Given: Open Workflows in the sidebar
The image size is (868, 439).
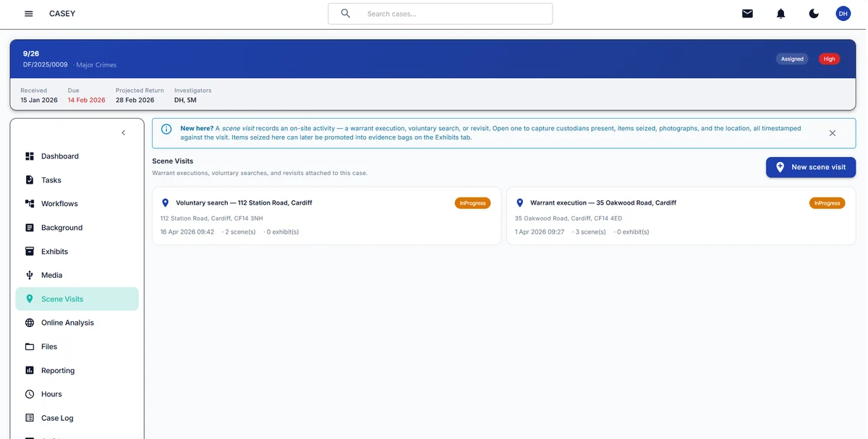Looking at the screenshot, I should (77, 204).
